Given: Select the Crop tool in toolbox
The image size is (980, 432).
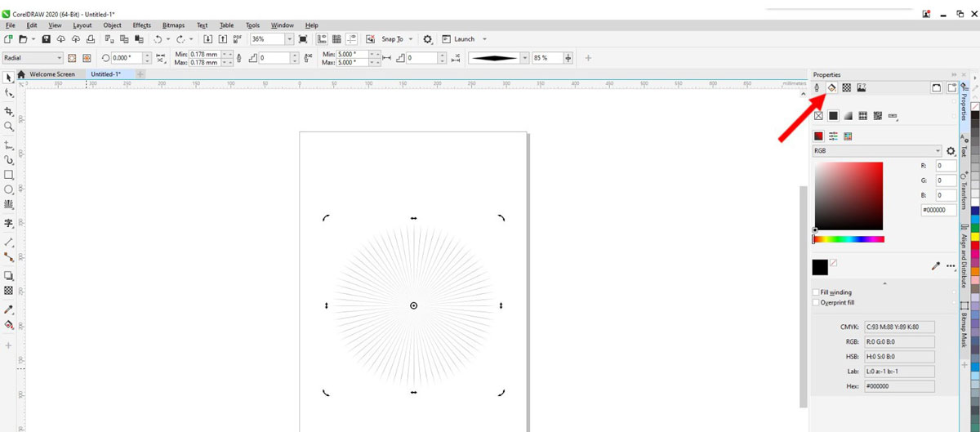Looking at the screenshot, I should tap(9, 110).
